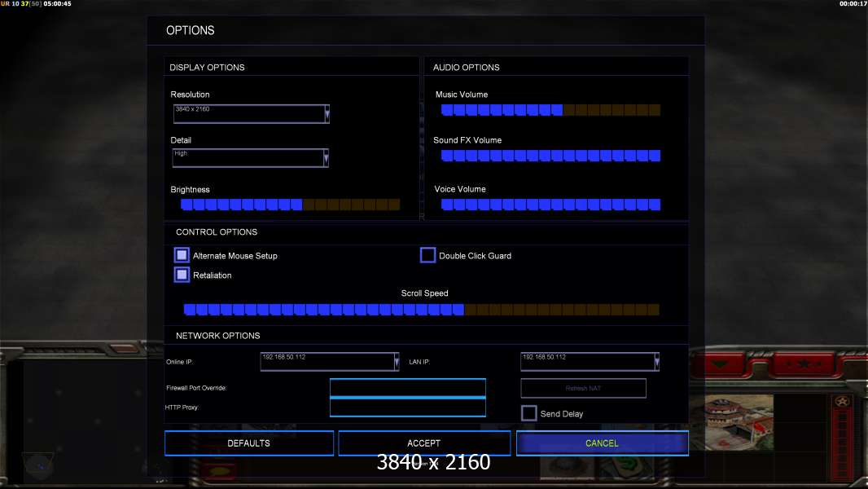This screenshot has height=489, width=868.
Task: Focus the HTTP Proxy input field
Action: (407, 407)
